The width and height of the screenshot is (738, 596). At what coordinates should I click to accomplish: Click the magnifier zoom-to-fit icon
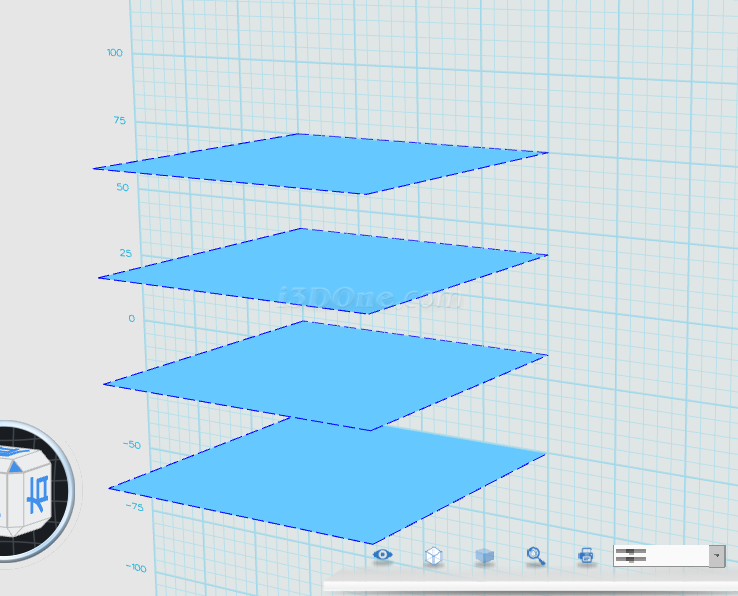coord(536,555)
